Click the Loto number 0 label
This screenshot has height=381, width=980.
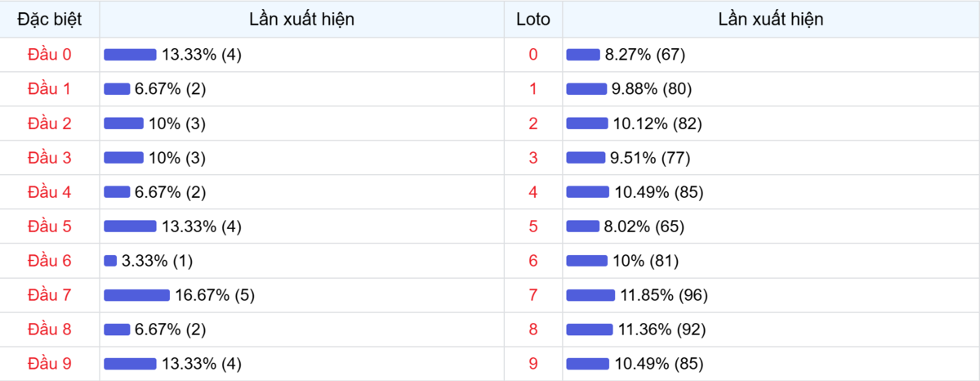[x=533, y=55]
